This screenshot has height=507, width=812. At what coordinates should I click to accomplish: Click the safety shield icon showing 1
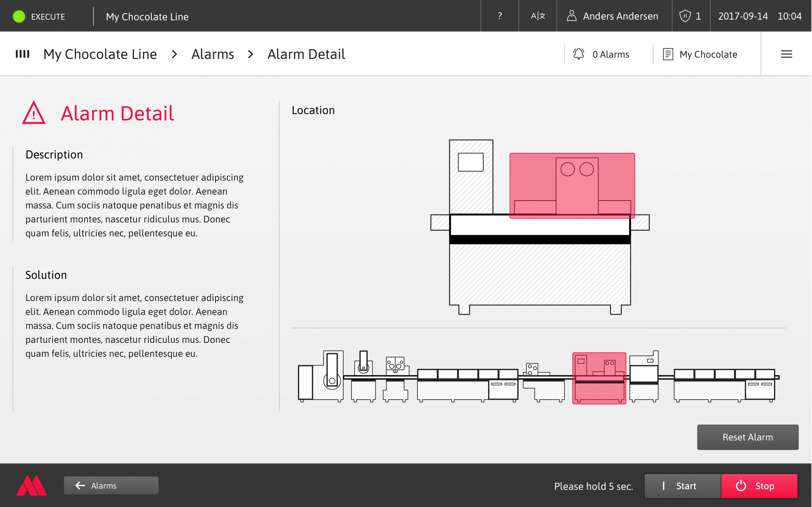click(x=685, y=16)
